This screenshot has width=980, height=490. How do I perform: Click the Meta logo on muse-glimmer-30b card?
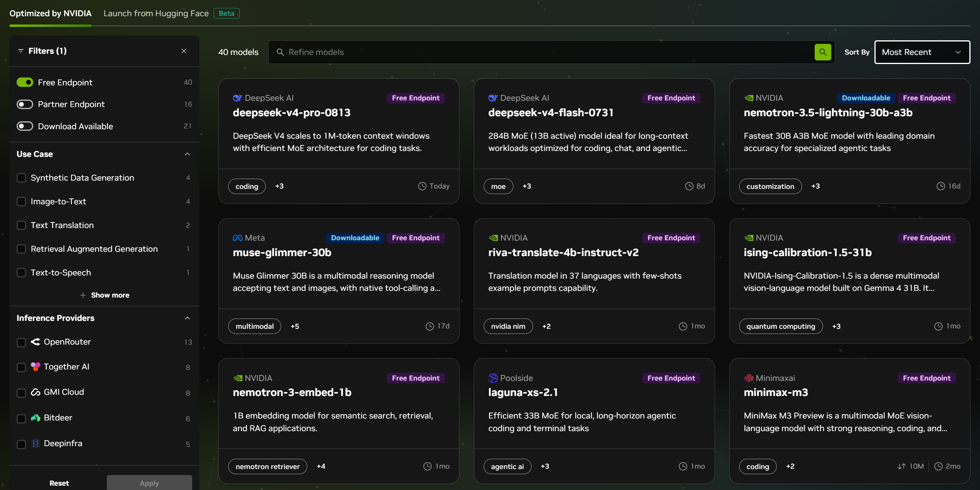coord(238,238)
